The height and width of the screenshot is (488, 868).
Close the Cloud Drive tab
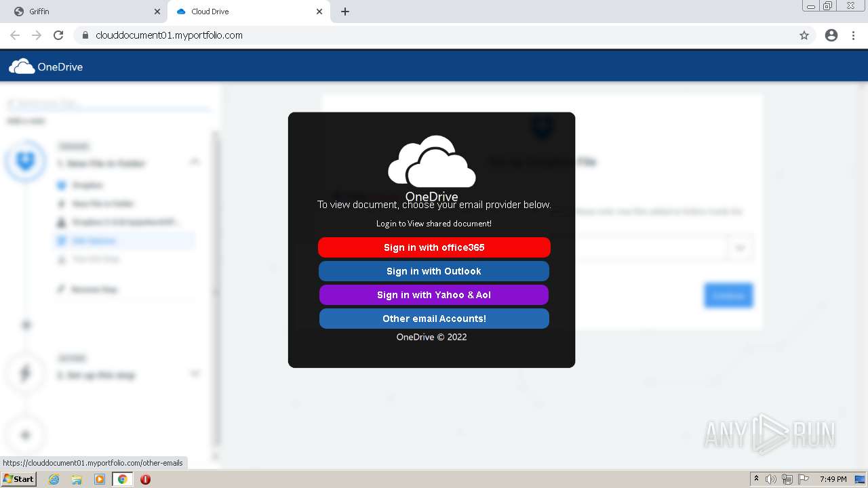click(319, 12)
